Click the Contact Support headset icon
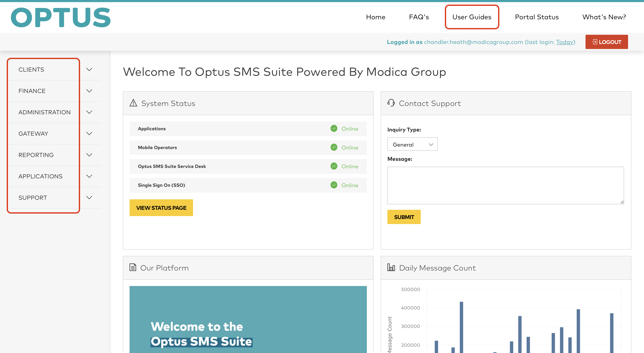The width and height of the screenshot is (644, 353). click(x=391, y=103)
